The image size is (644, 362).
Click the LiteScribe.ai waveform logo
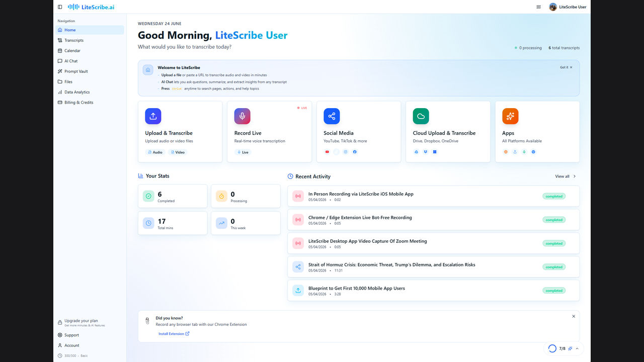(x=91, y=7)
